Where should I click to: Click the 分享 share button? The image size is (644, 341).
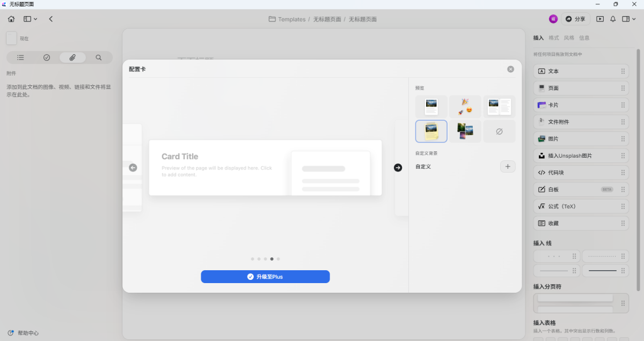tap(575, 19)
